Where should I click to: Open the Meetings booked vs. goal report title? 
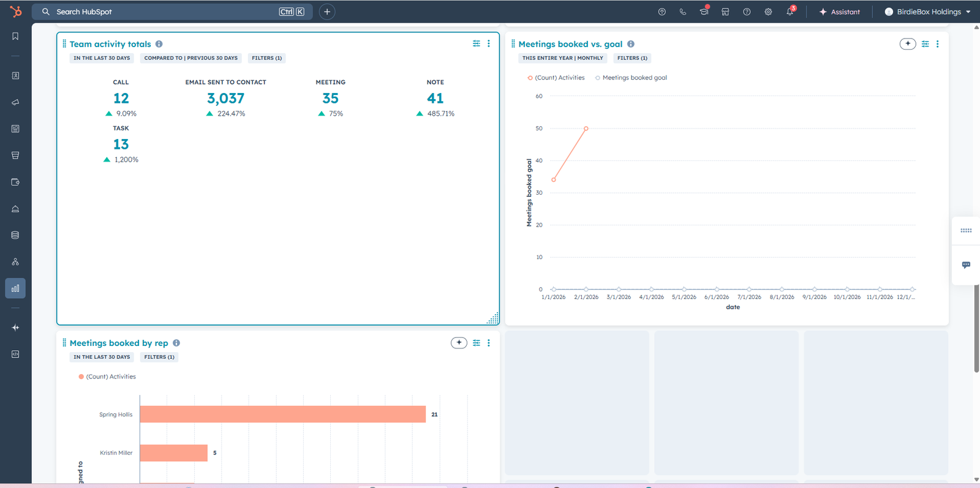[x=570, y=44]
